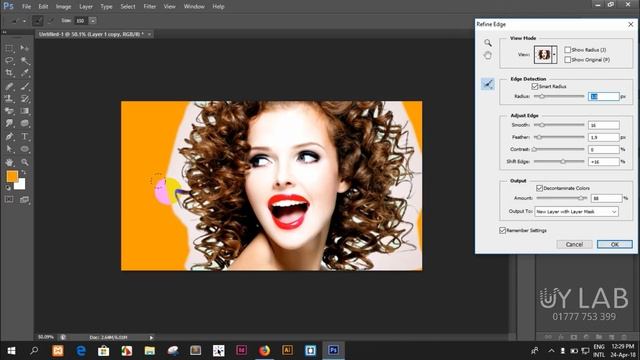Click the Smooth value input field

click(604, 125)
